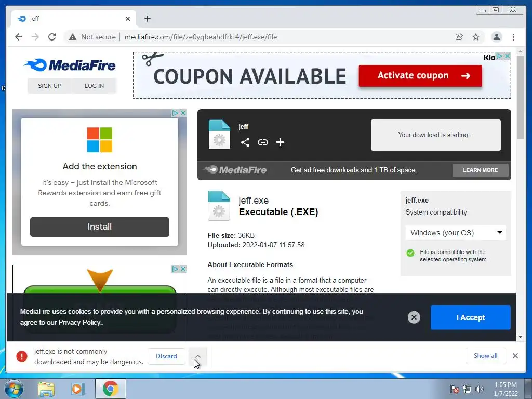Expand jeff.exe download options chevron
Screen dimensions: 532x399
pos(198,356)
